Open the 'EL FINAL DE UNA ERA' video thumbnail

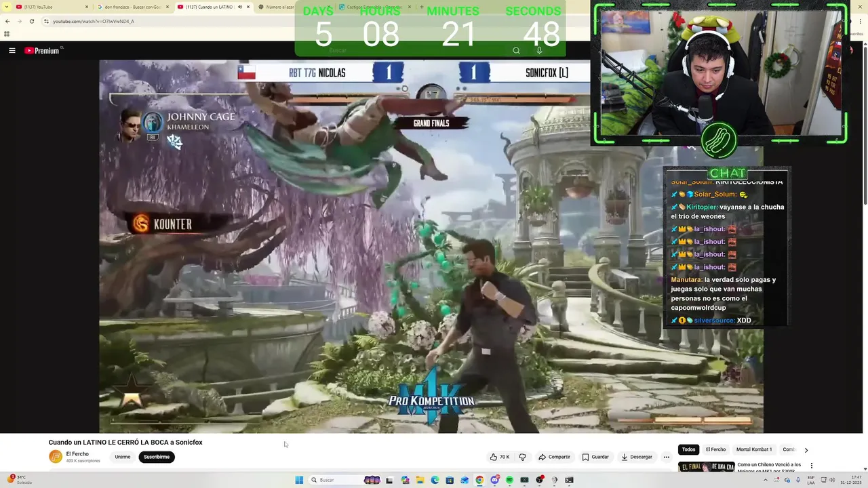(x=707, y=467)
